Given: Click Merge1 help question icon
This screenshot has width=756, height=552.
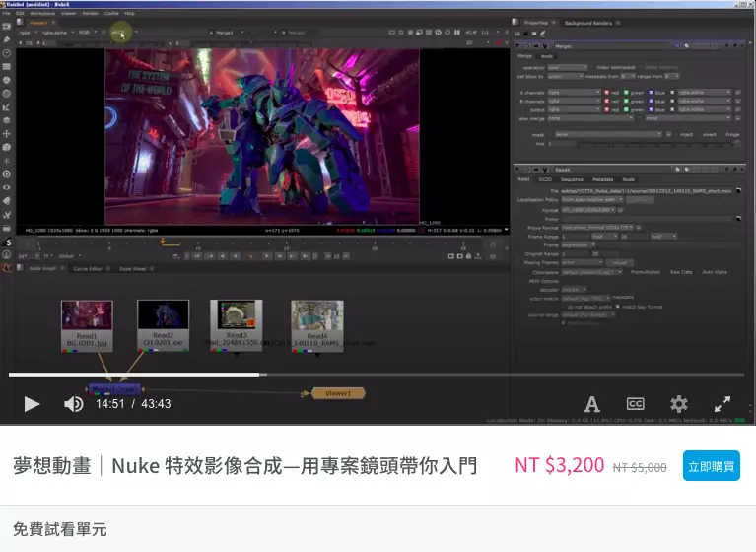Looking at the screenshot, I should click(727, 46).
